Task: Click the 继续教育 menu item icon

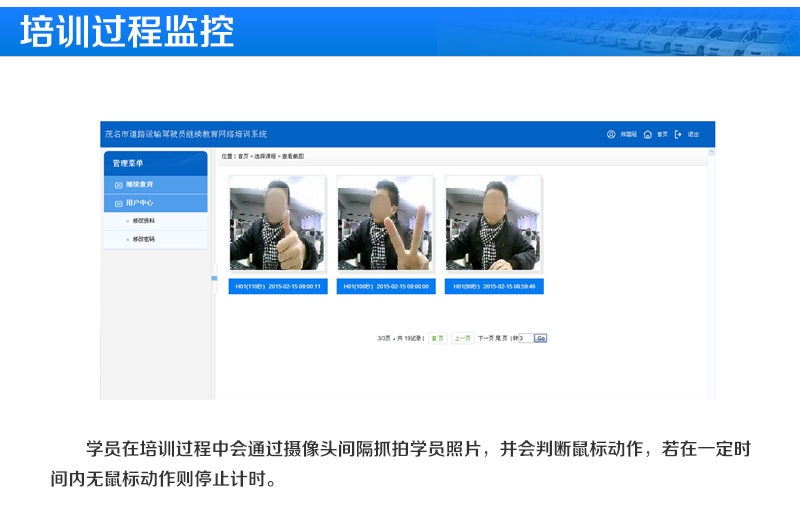Action: 118,185
